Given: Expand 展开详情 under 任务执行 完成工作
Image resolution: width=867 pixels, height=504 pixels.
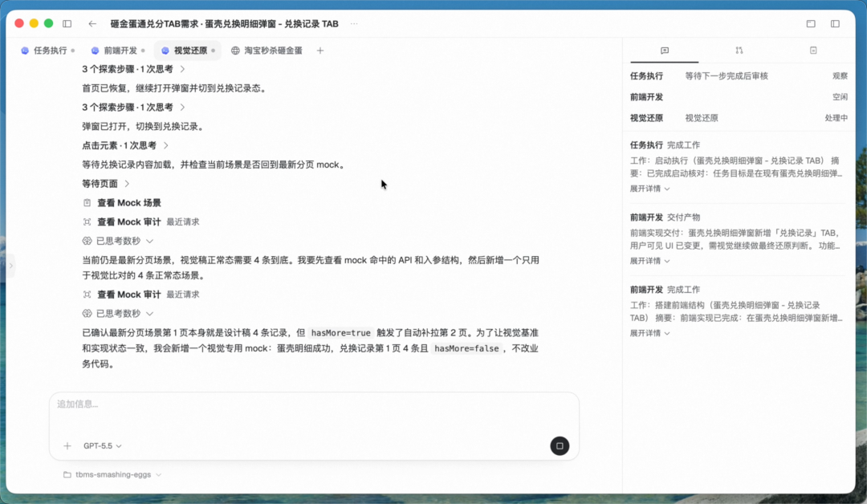Looking at the screenshot, I should coord(649,189).
